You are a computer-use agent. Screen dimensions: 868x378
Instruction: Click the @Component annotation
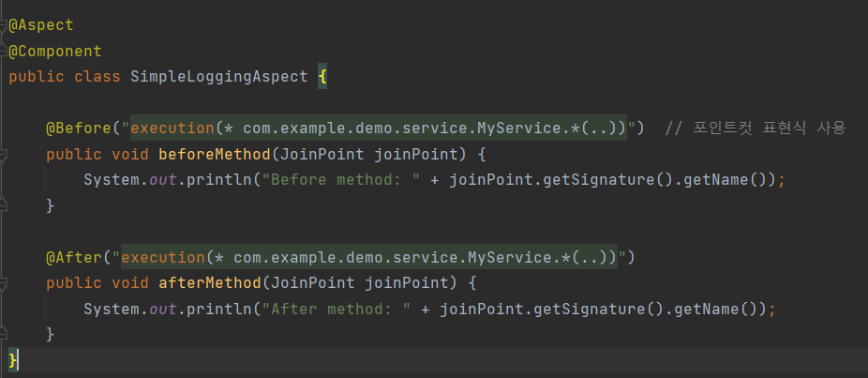click(x=54, y=51)
